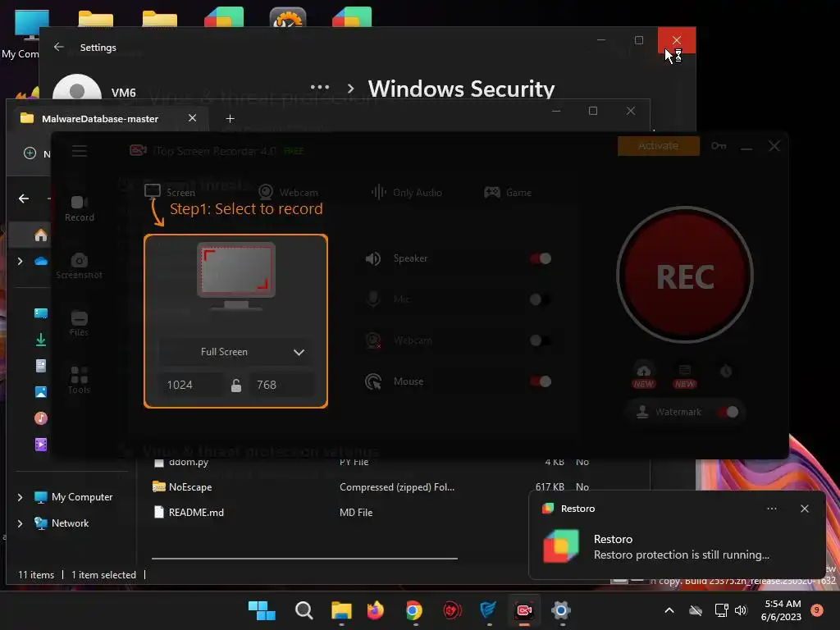Click the breadcrumb ellipsis in Settings
Viewport: 840px width, 630px height.
pyautogui.click(x=320, y=87)
